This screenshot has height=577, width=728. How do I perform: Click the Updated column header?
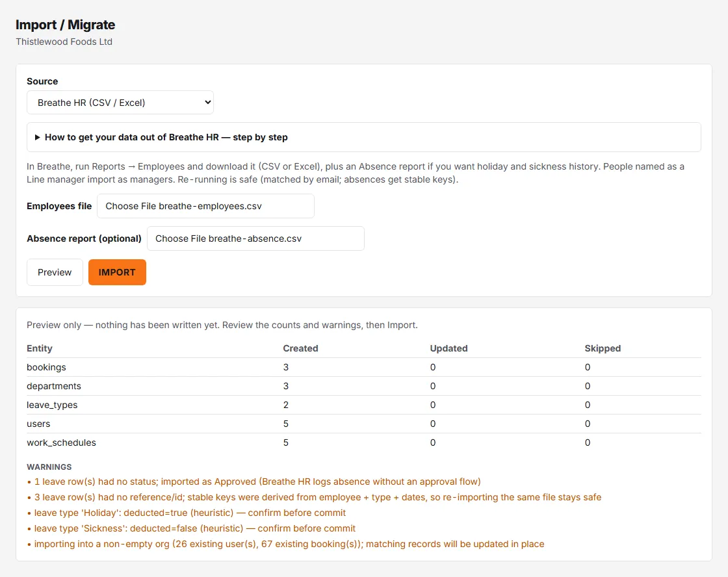[x=448, y=349]
